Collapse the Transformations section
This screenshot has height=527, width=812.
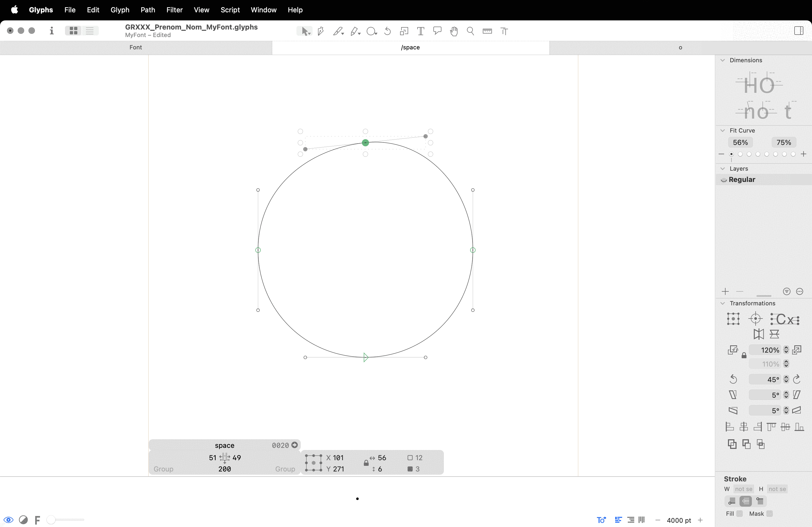pyautogui.click(x=722, y=303)
